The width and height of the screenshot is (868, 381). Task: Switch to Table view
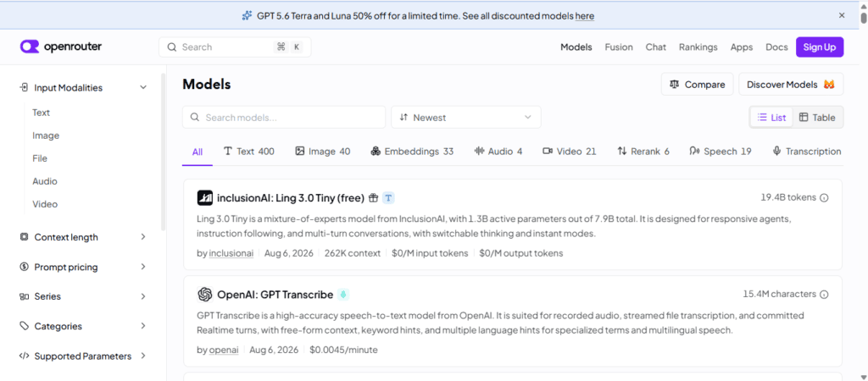click(x=817, y=117)
